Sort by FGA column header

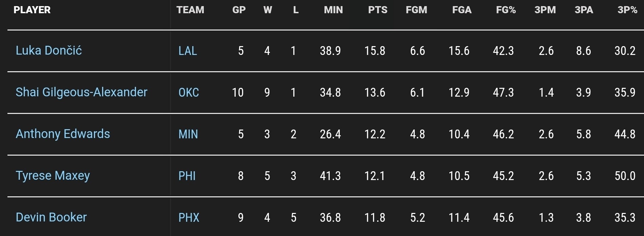click(x=462, y=10)
